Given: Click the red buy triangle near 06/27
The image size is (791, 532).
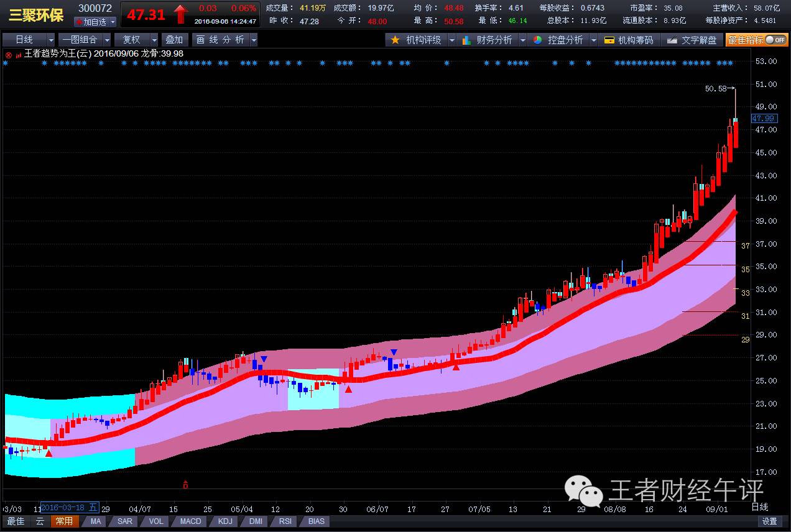Looking at the screenshot, I should 456,367.
